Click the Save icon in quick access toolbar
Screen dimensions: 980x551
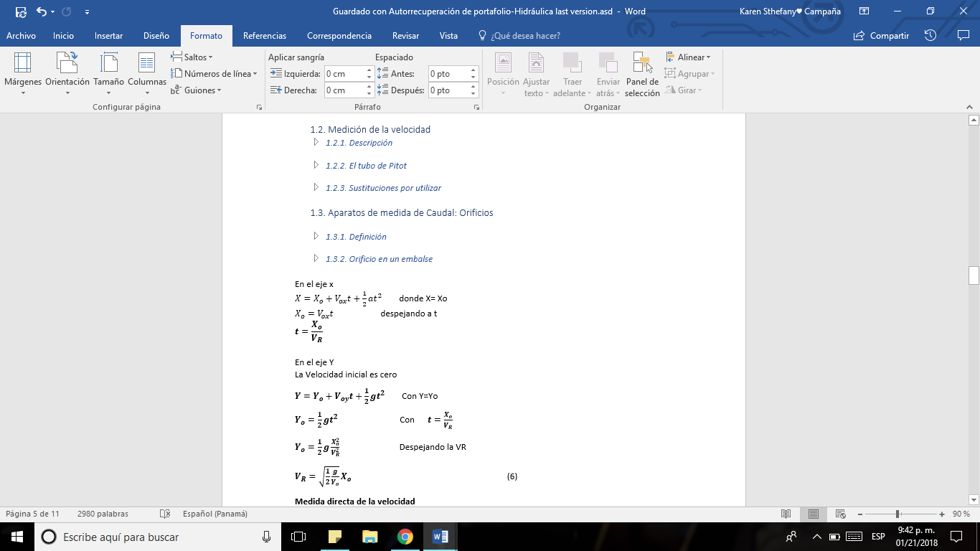click(21, 11)
